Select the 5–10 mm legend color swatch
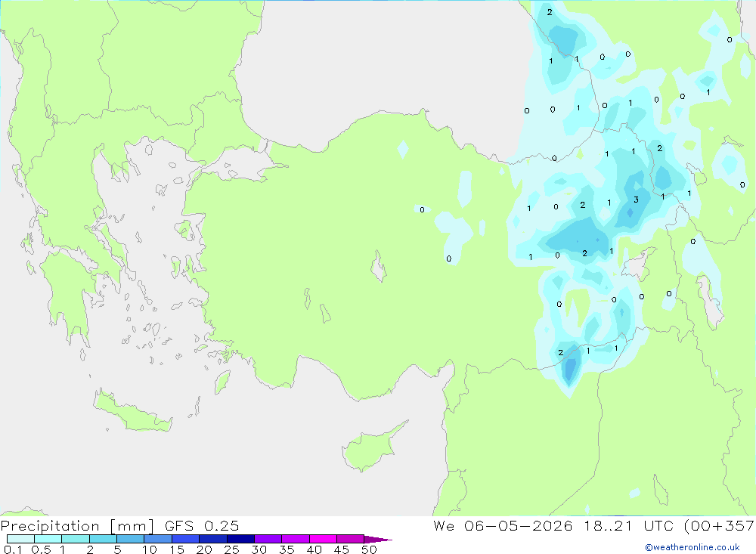Screen dimensions: 756x554 pyautogui.click(x=130, y=539)
